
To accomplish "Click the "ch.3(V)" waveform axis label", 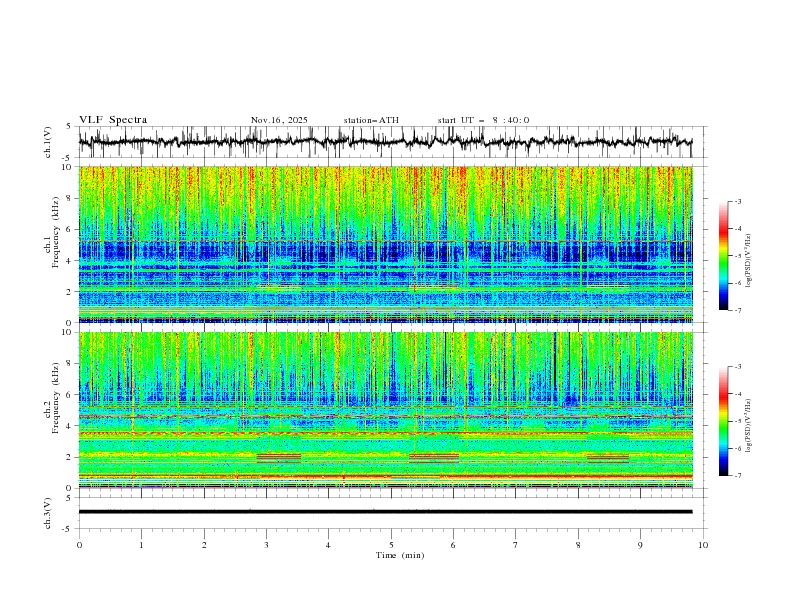I will pos(48,513).
